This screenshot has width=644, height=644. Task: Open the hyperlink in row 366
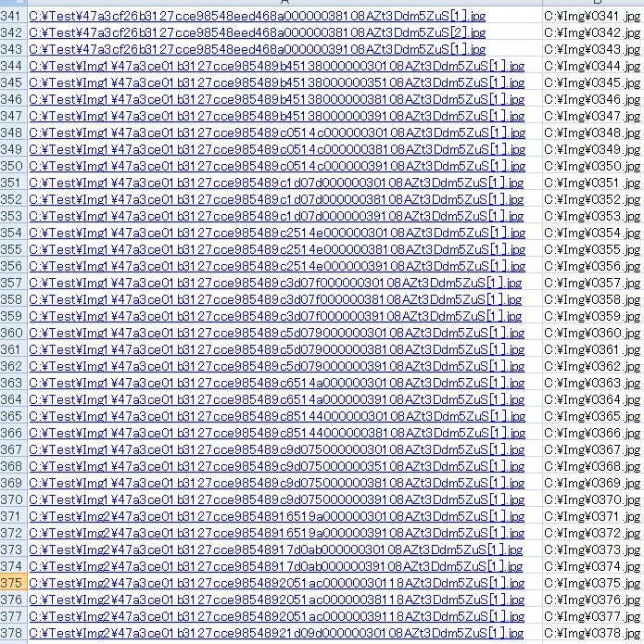pyautogui.click(x=277, y=433)
